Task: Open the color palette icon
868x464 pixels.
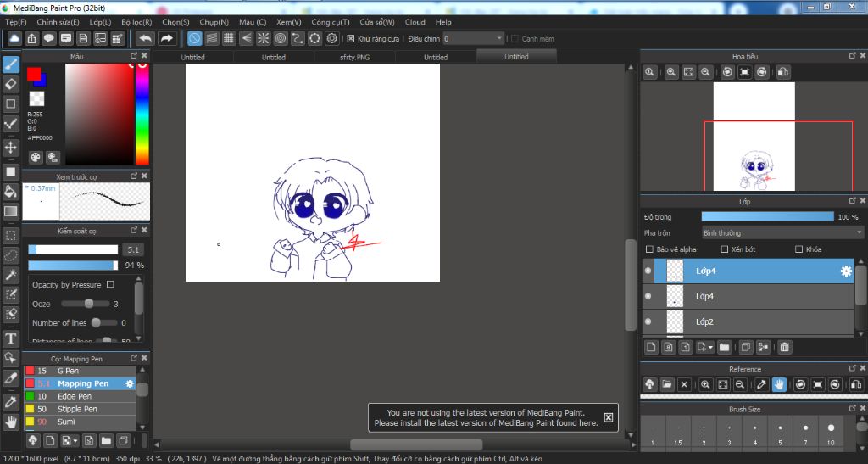Action: (x=36, y=158)
